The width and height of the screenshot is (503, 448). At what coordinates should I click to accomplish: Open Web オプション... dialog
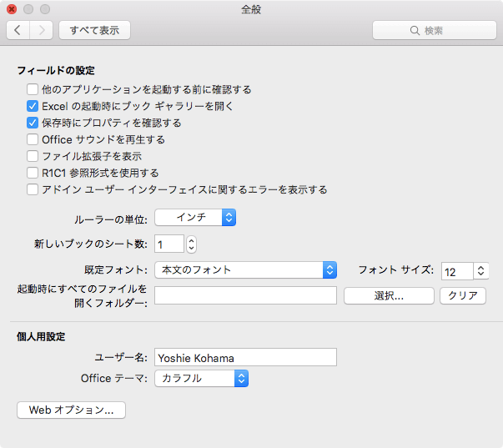(x=71, y=410)
